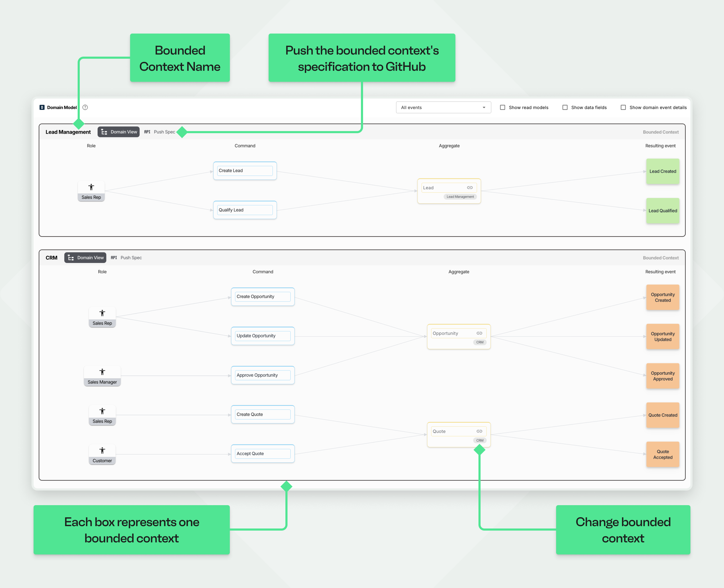The image size is (724, 588).
Task: Switch to Domain View in Lead Management
Action: (119, 132)
